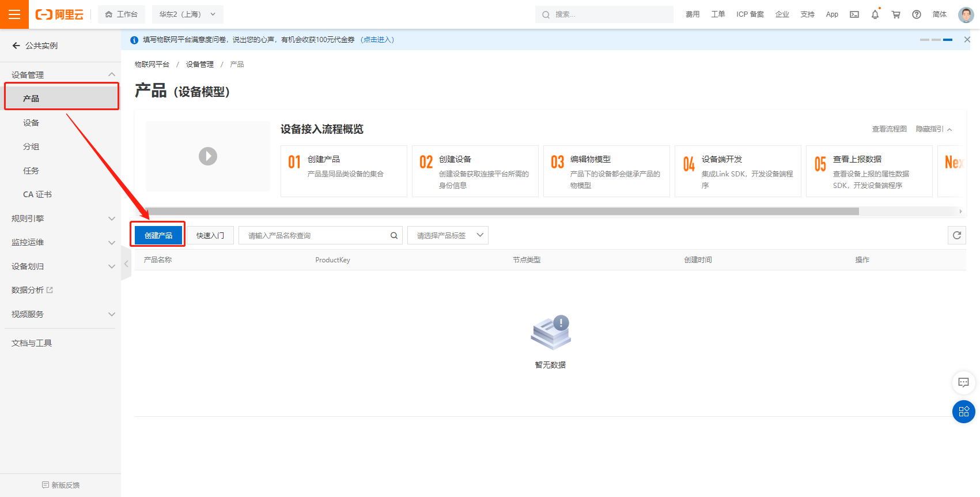980x497 pixels.
Task: Open step 02 创建设备 card
Action: pyautogui.click(x=475, y=171)
